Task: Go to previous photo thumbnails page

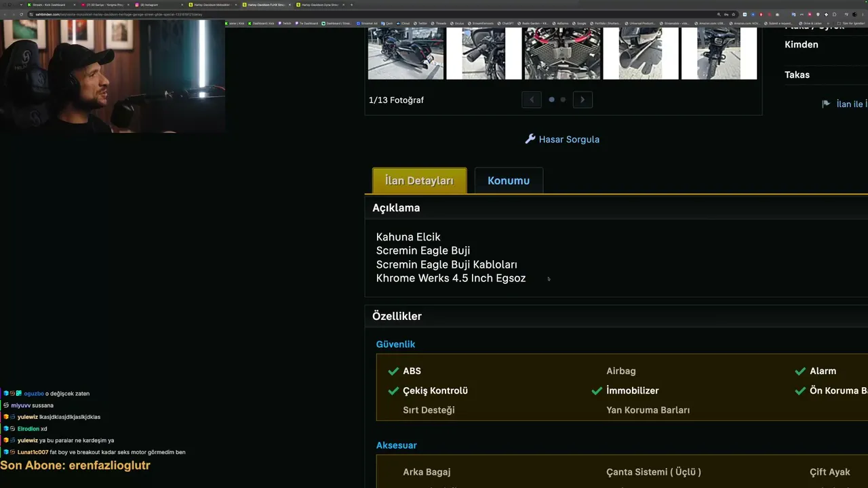Action: [x=532, y=100]
